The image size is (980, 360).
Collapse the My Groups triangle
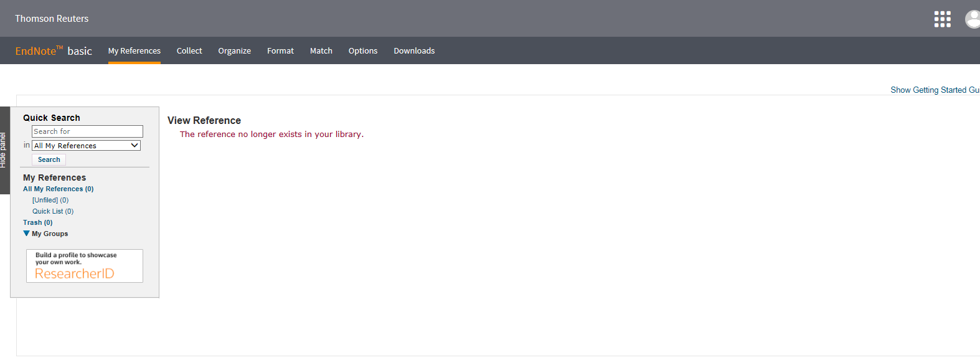(26, 234)
